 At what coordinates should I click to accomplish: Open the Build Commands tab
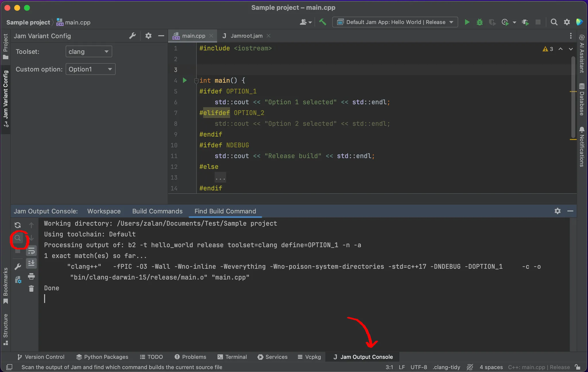click(157, 211)
